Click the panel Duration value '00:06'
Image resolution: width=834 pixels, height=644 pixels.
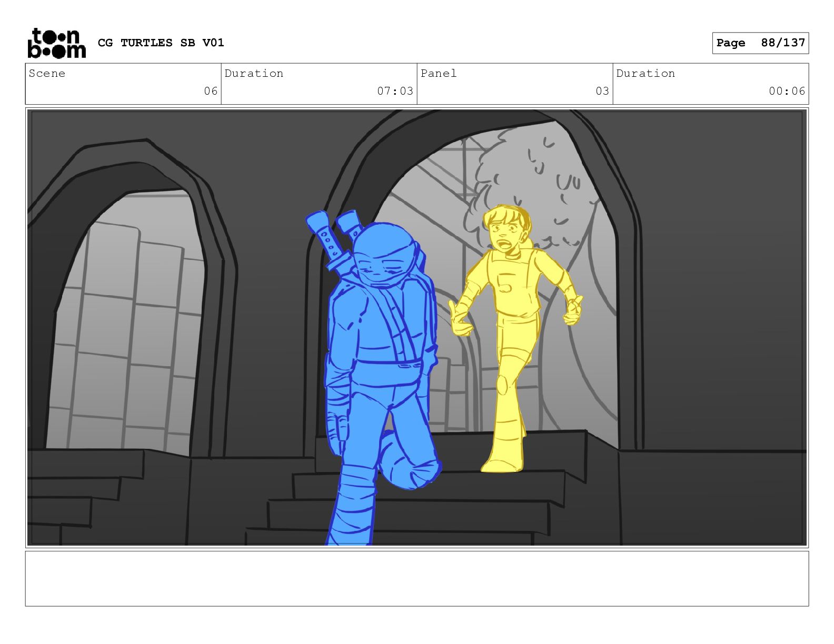point(787,91)
